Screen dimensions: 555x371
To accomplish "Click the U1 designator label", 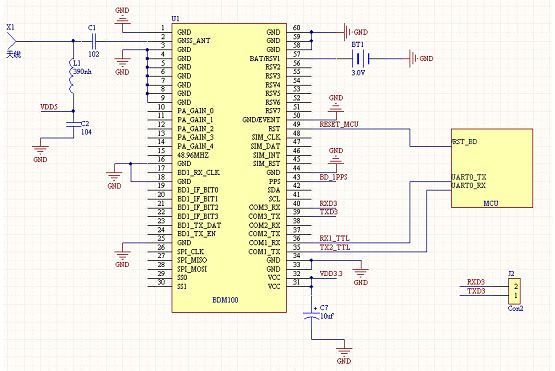I will [x=175, y=18].
